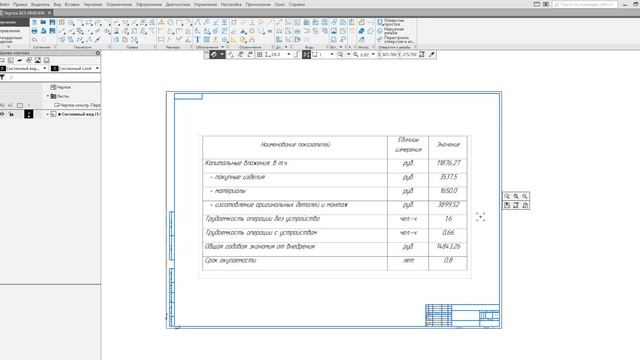Viewport: 640px width, 360px height.
Task: Open the Оформление menu
Action: click(x=149, y=4)
